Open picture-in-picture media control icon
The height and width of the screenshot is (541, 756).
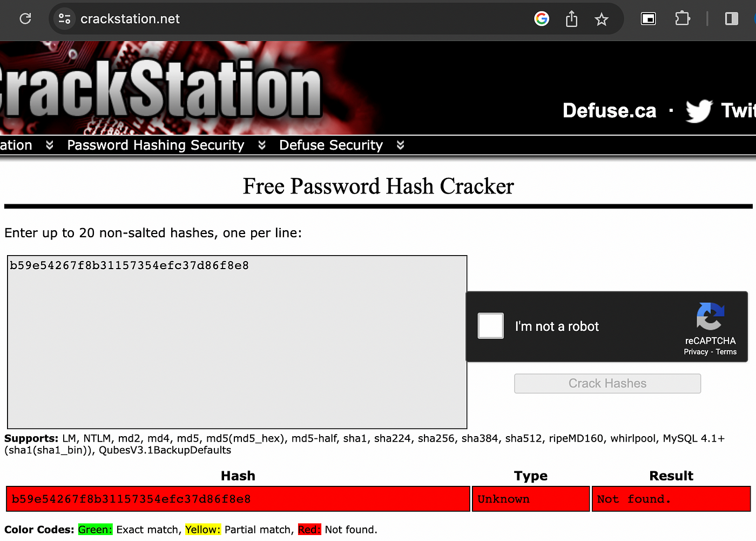click(x=649, y=19)
